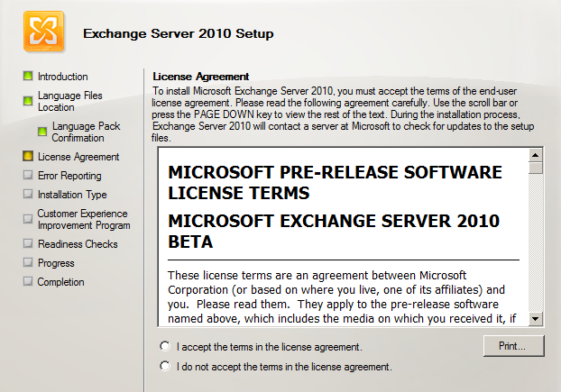Click the Installation Type step indicator square
This screenshot has width=561, height=392.
pos(28,195)
